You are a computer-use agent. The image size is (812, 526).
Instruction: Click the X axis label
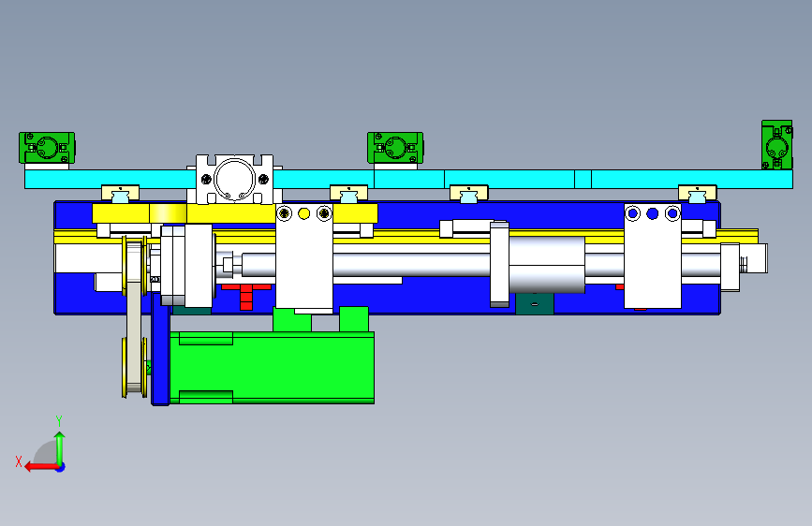pos(19,461)
